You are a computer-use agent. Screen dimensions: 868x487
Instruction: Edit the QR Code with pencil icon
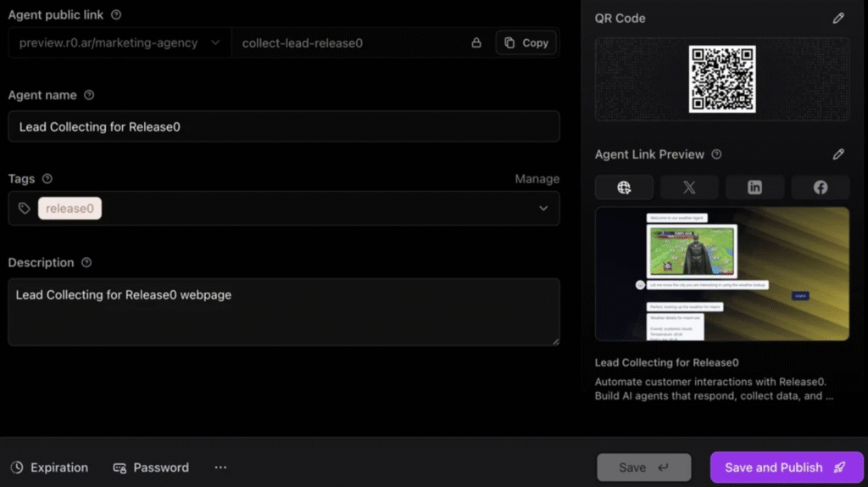[x=838, y=19]
